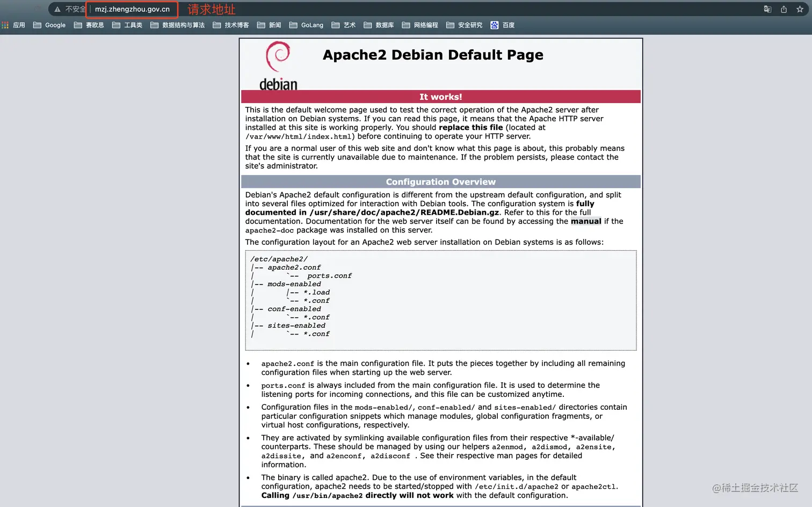The image size is (812, 507).
Task: Click /etc/init.d/apache2 text in last bullet
Action: click(517, 487)
